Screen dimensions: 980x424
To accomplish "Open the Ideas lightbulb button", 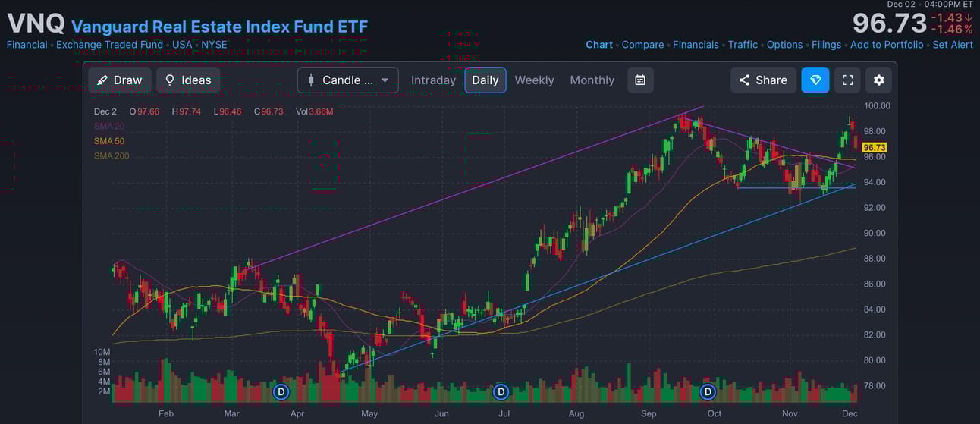I will click(189, 80).
